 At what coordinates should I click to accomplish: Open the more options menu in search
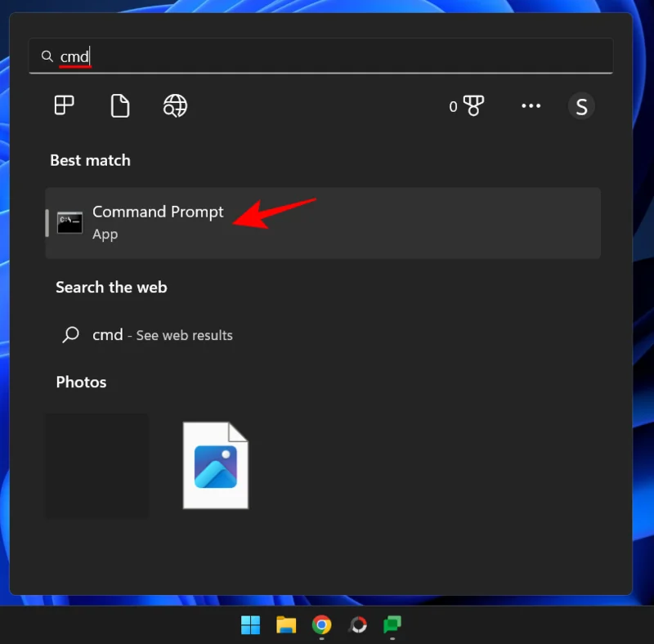[x=531, y=105]
